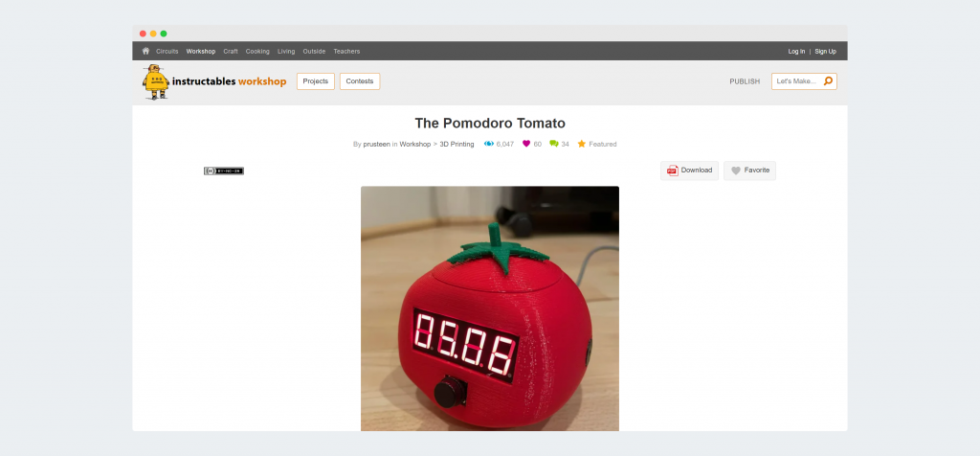Click the green comments bubble icon
This screenshot has height=456, width=980.
[x=554, y=144]
